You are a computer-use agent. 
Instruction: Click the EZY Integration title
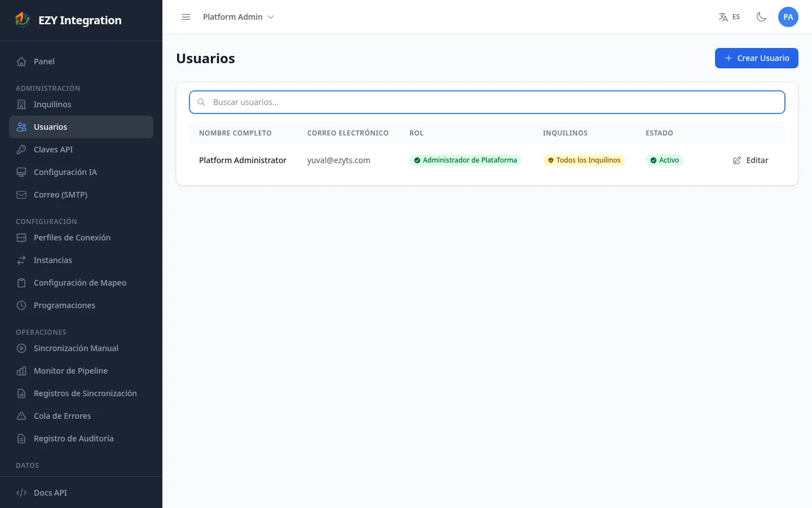tap(80, 20)
